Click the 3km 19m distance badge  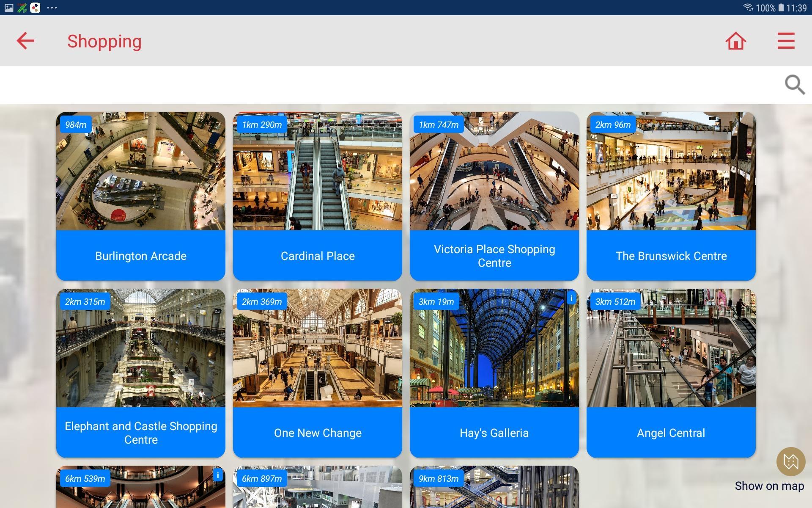coord(436,302)
